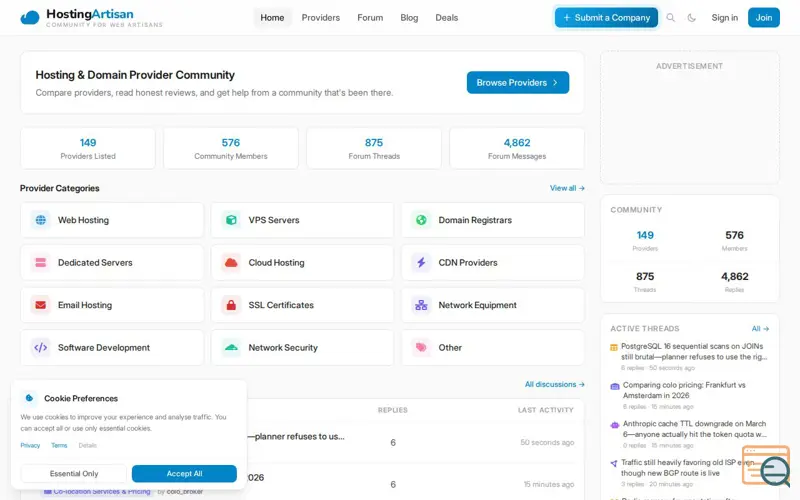800x500 pixels.
Task: Open All discussions link
Action: [555, 384]
